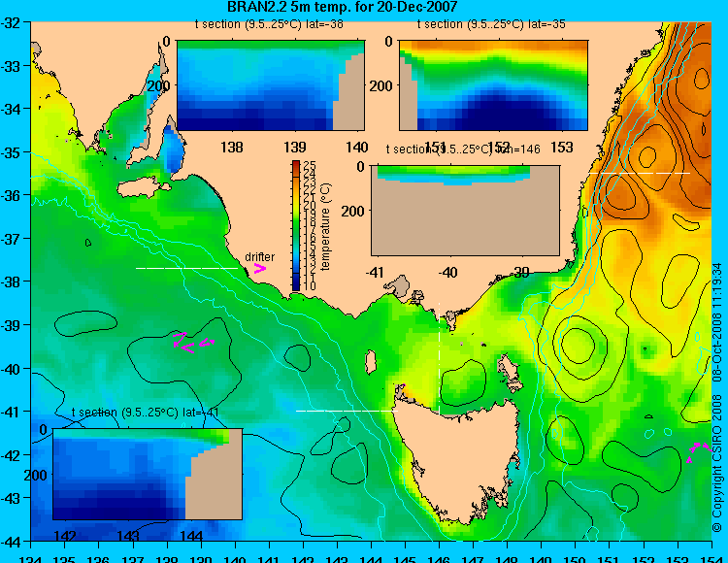
Task: Click the 't section lat=-38' inset title
Action: coord(269,24)
